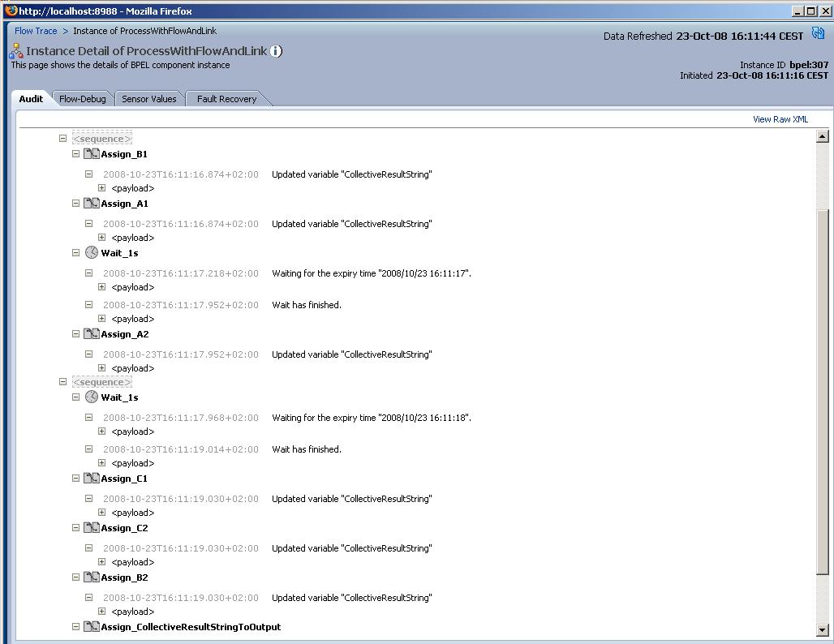Click the Data Refreshed timestamp text
The width and height of the screenshot is (834, 644).
(739, 36)
